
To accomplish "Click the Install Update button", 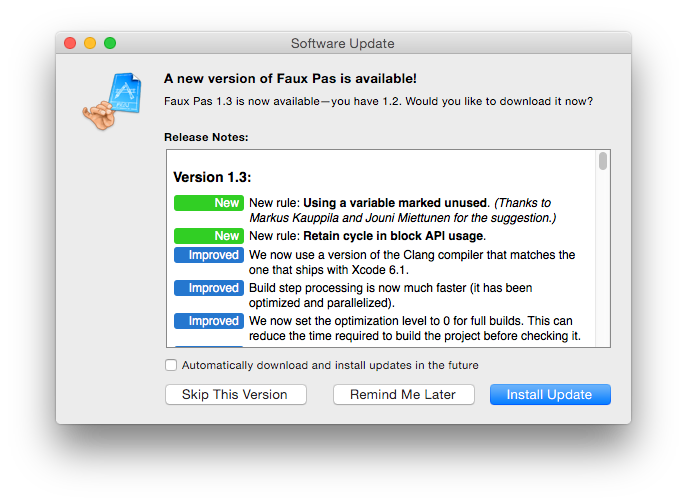I will (x=550, y=394).
